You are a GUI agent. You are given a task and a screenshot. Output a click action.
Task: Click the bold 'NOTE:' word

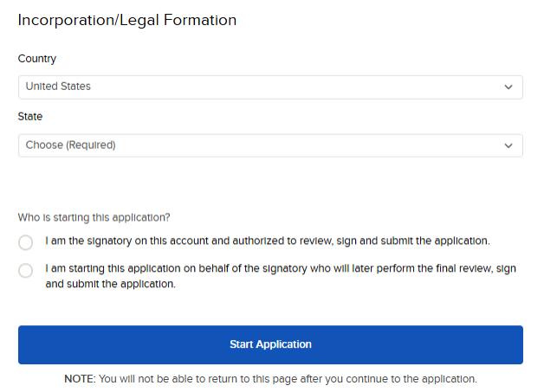tap(80, 379)
